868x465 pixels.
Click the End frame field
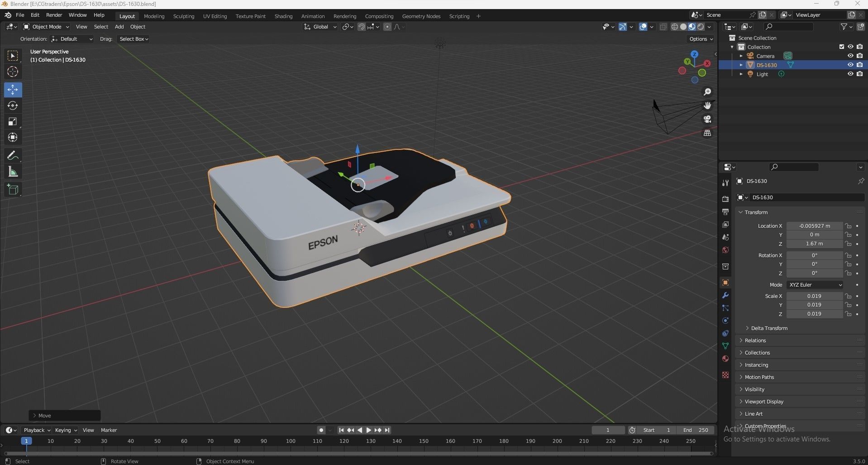point(696,430)
